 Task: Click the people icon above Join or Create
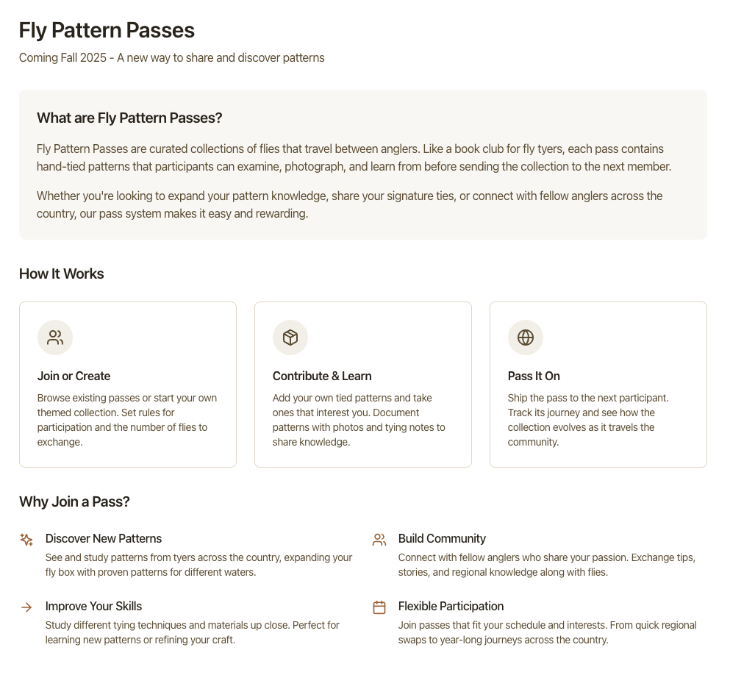tap(55, 337)
